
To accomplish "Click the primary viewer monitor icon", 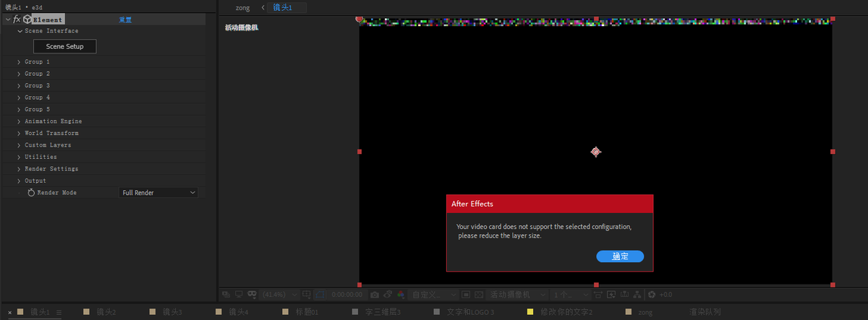I will click(x=239, y=295).
